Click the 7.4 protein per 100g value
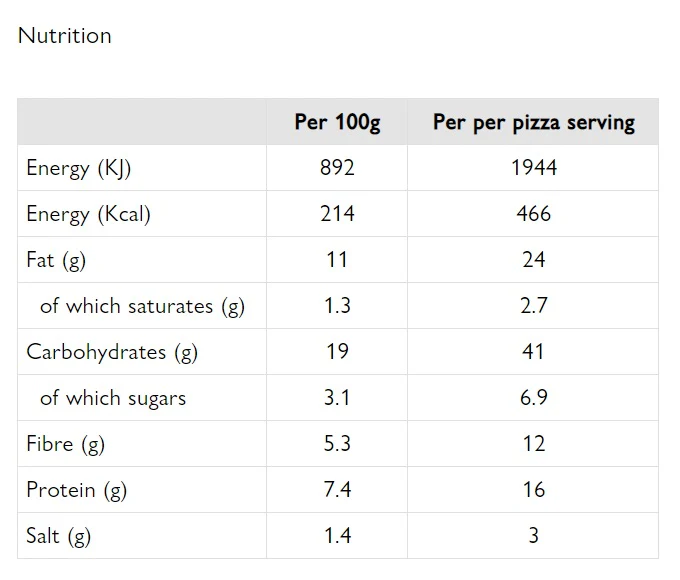680x580 pixels. [x=337, y=490]
